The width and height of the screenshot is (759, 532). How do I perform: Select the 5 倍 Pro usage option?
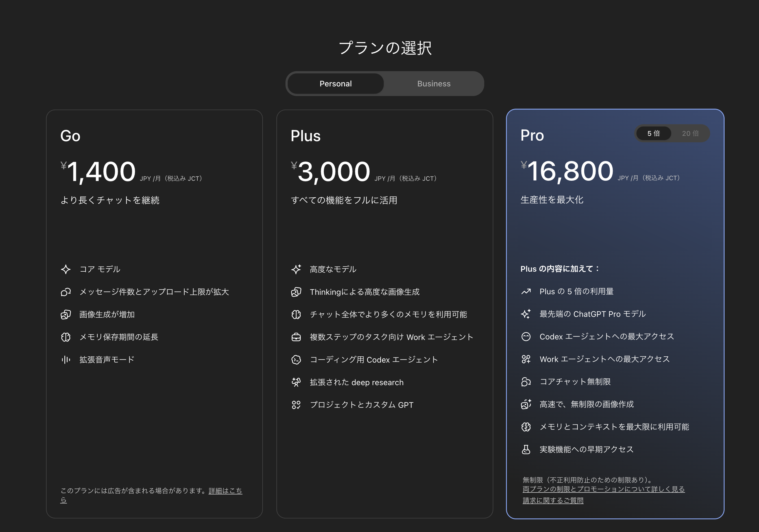[654, 133]
